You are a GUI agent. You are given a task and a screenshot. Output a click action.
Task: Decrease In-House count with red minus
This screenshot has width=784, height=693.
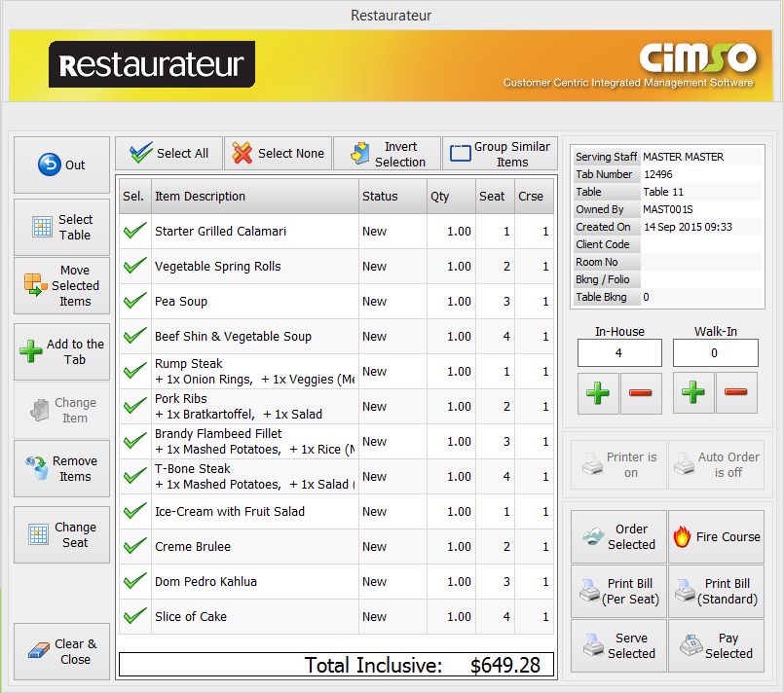tap(641, 393)
